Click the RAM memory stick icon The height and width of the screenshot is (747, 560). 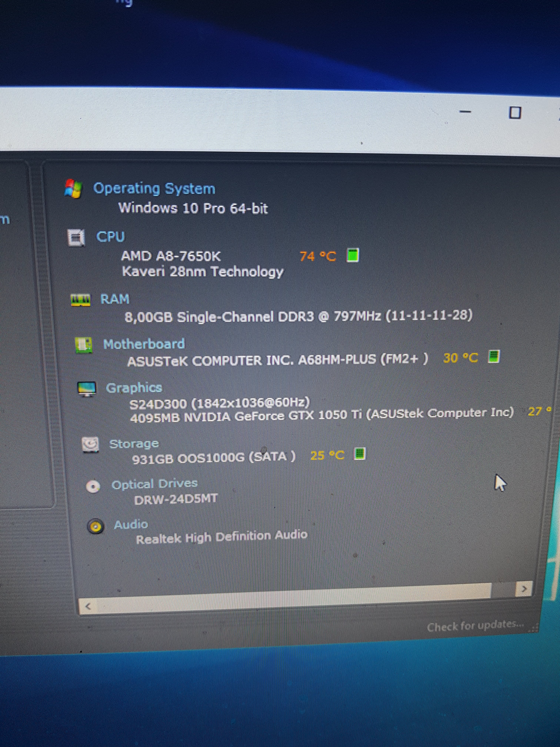pyautogui.click(x=81, y=300)
